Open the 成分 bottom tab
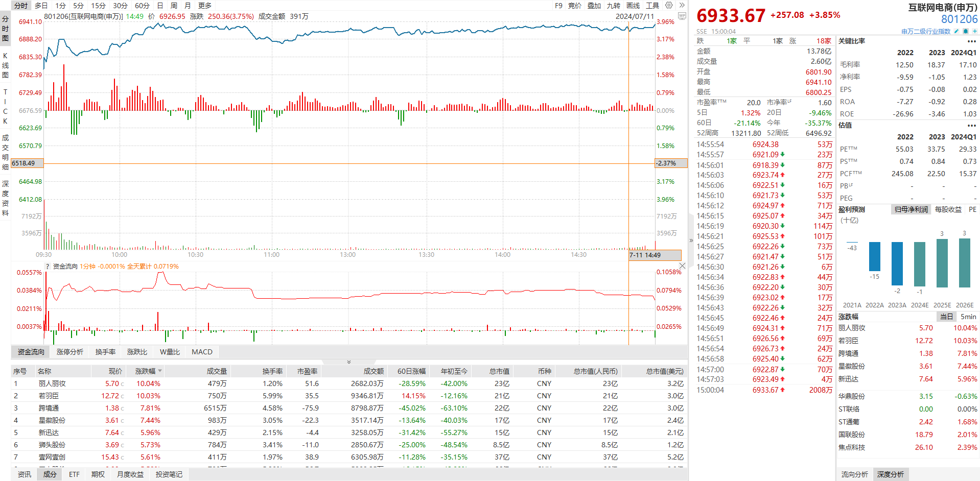The image size is (980, 481). click(x=50, y=474)
